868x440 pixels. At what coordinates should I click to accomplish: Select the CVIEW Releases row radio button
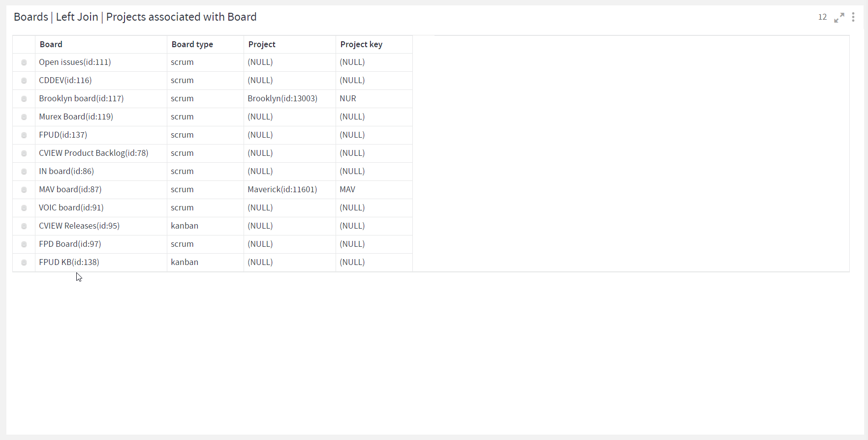click(24, 226)
